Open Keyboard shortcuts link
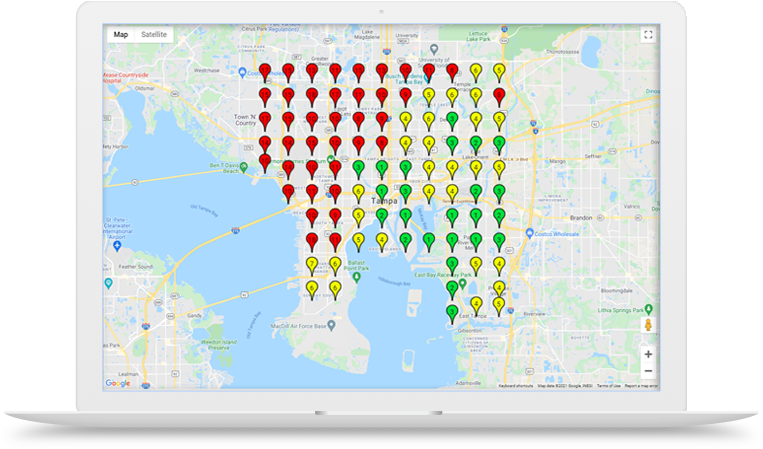Screen dimensions: 763x449 [516, 386]
